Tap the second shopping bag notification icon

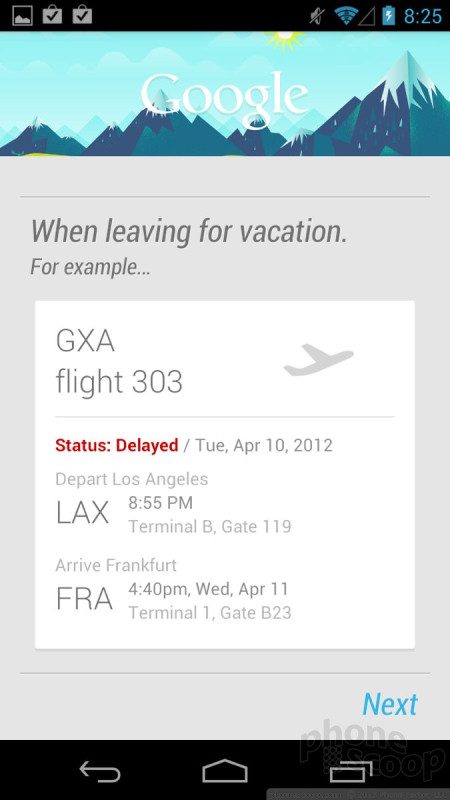click(82, 15)
